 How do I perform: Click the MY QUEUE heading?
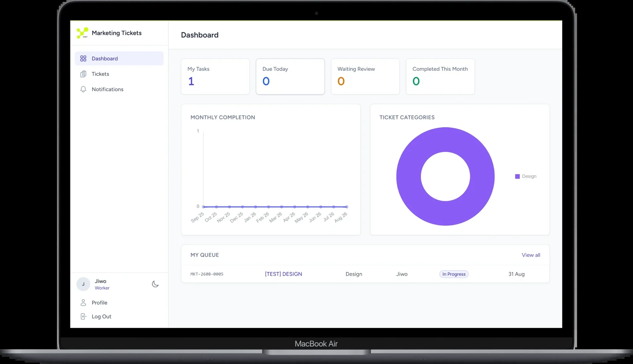(x=205, y=255)
